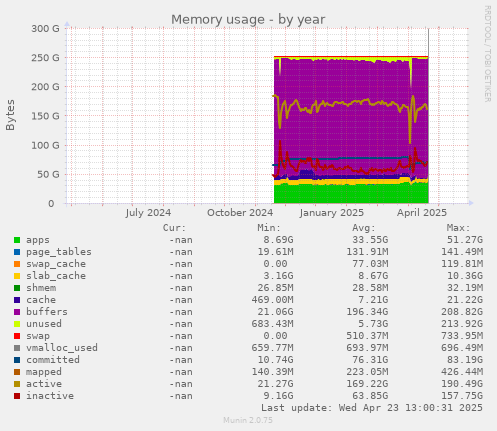Click the vmalloc_used avg value 693.97M

(x=367, y=348)
